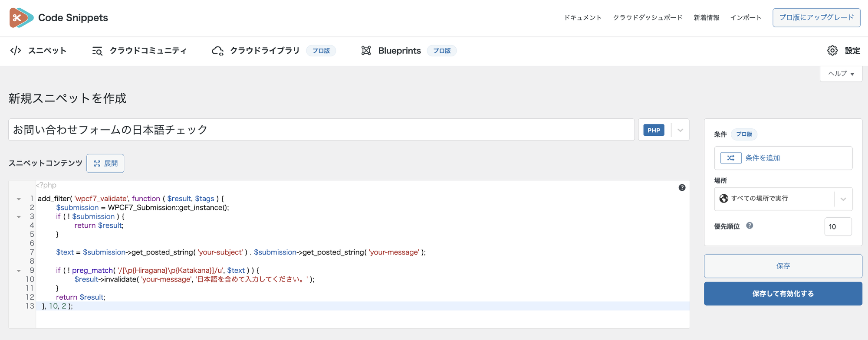Click the priority help question icon

[x=750, y=226]
